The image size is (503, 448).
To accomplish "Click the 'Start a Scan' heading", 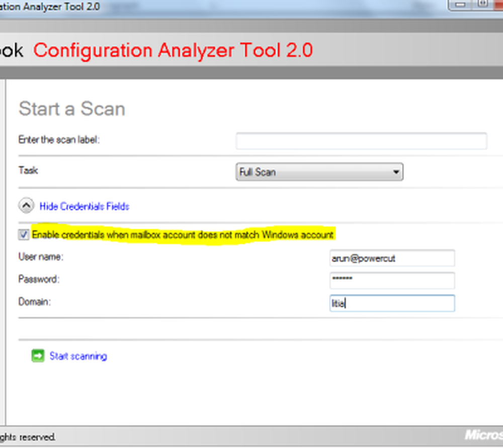I will (72, 108).
